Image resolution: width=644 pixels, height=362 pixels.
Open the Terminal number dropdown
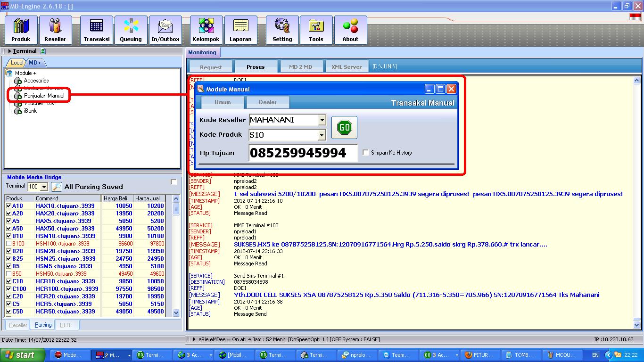point(44,186)
